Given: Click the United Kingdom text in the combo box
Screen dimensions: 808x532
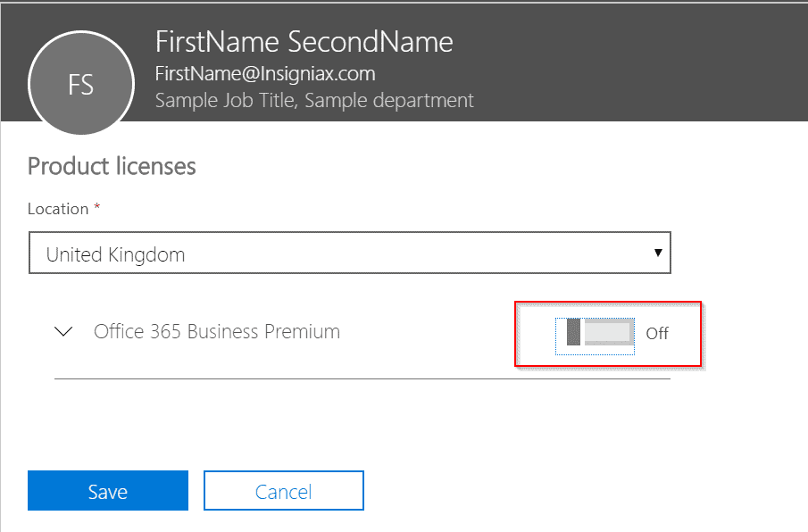Looking at the screenshot, I should coord(115,255).
